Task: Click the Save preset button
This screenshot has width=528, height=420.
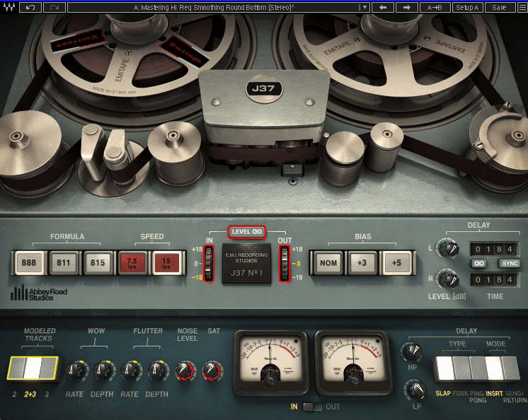Action: point(500,7)
